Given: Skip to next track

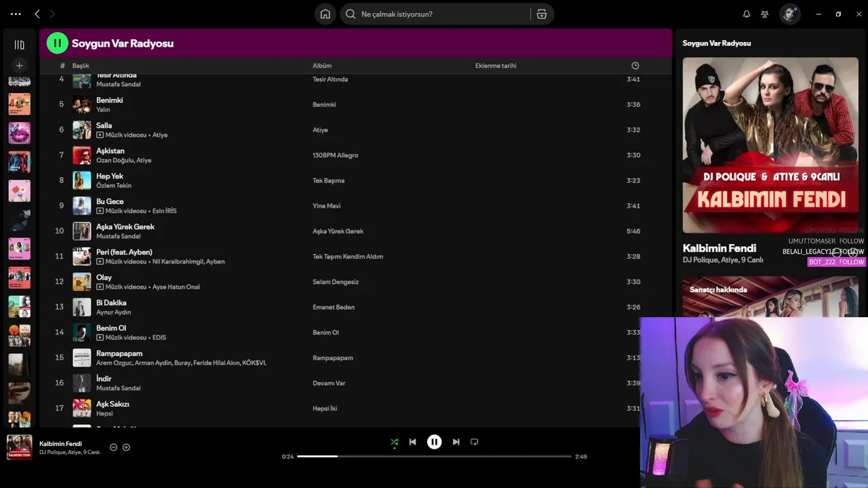Looking at the screenshot, I should pyautogui.click(x=456, y=442).
